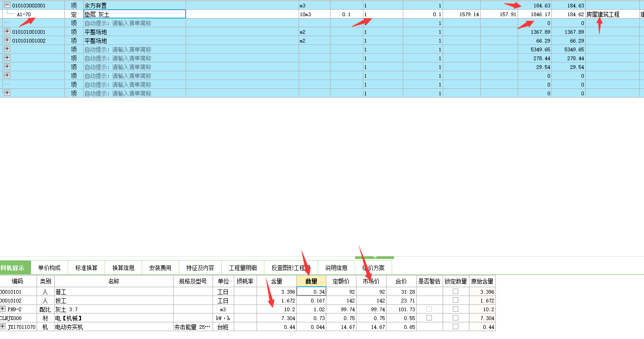Image resolution: width=644 pixels, height=339 pixels.
Task: Expand the 010101001002 平整场地 row
Action: [x=7, y=41]
